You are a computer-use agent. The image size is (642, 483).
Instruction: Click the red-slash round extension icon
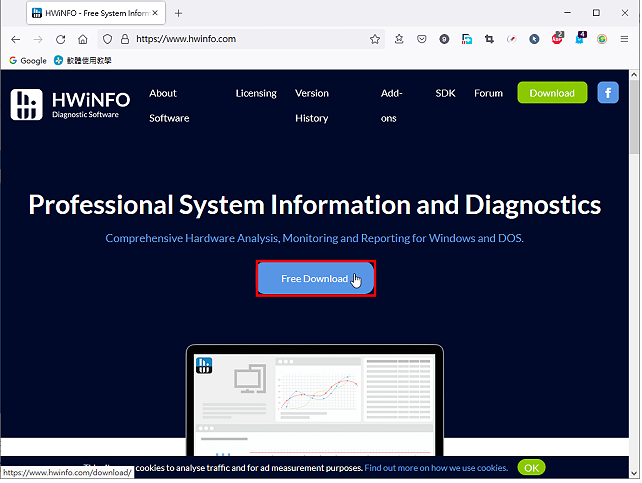click(512, 39)
